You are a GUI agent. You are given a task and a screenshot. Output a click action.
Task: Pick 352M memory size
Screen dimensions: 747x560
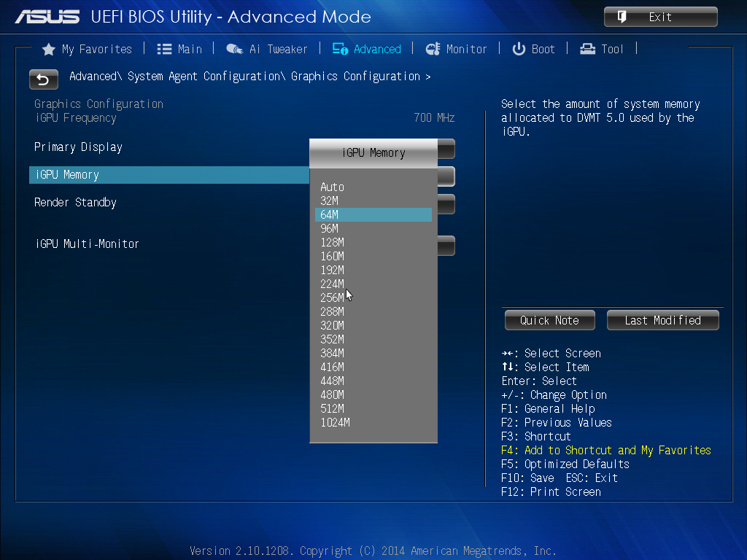pos(373,339)
